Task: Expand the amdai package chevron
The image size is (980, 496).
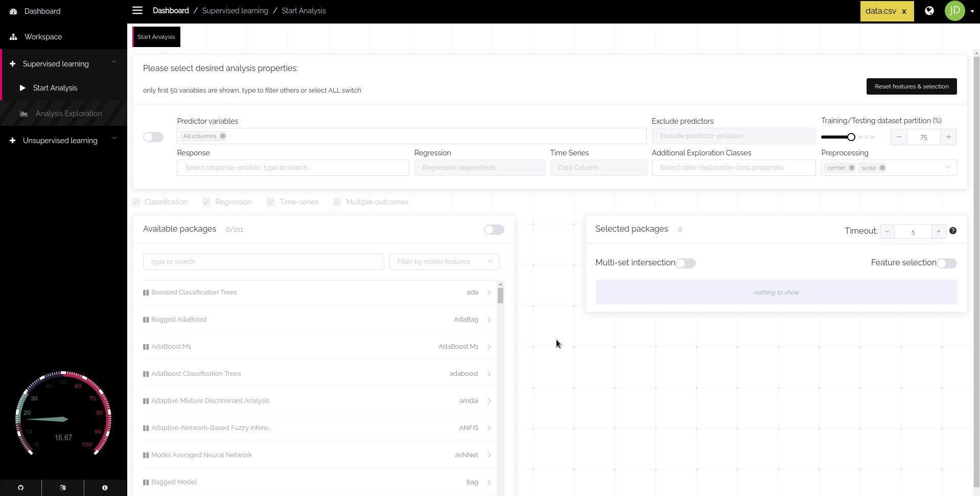Action: [489, 401]
